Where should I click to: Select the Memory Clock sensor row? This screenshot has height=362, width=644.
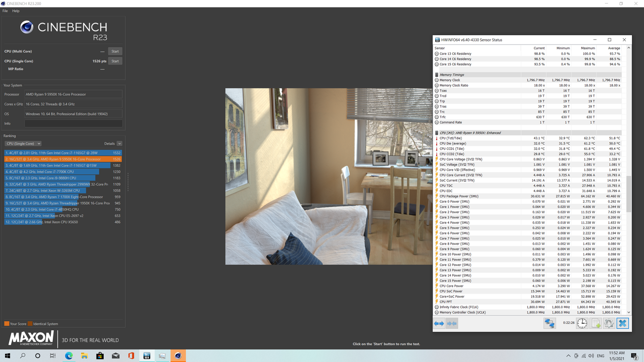pos(528,80)
